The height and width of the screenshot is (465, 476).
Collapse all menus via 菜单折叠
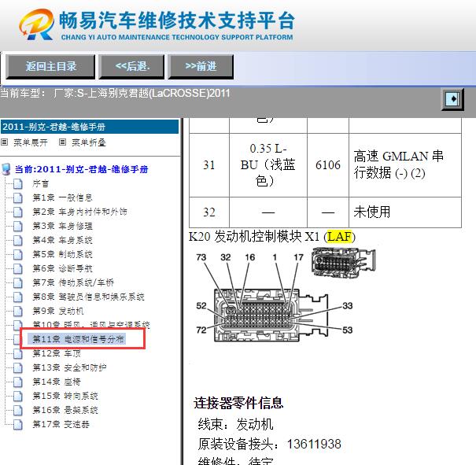tap(89, 142)
